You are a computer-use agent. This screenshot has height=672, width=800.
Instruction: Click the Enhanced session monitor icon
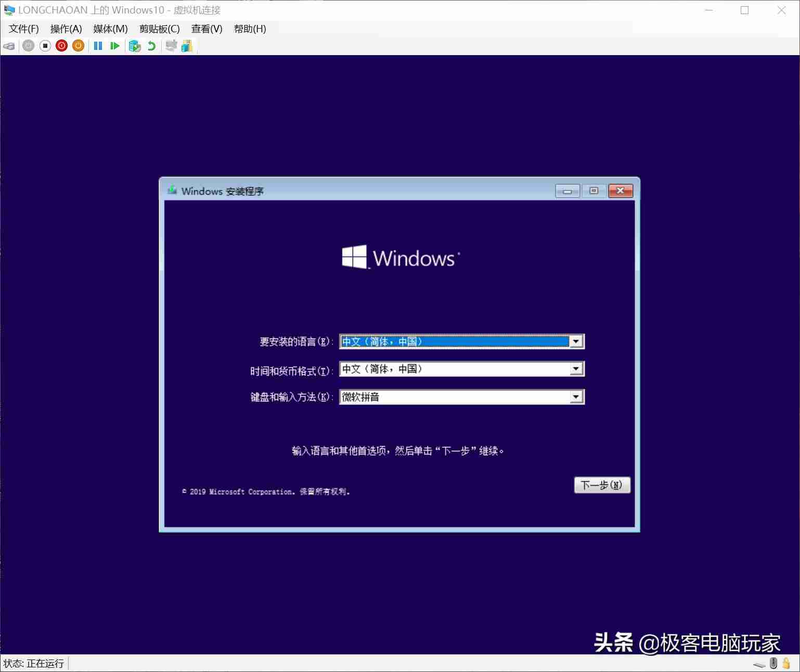pos(171,46)
